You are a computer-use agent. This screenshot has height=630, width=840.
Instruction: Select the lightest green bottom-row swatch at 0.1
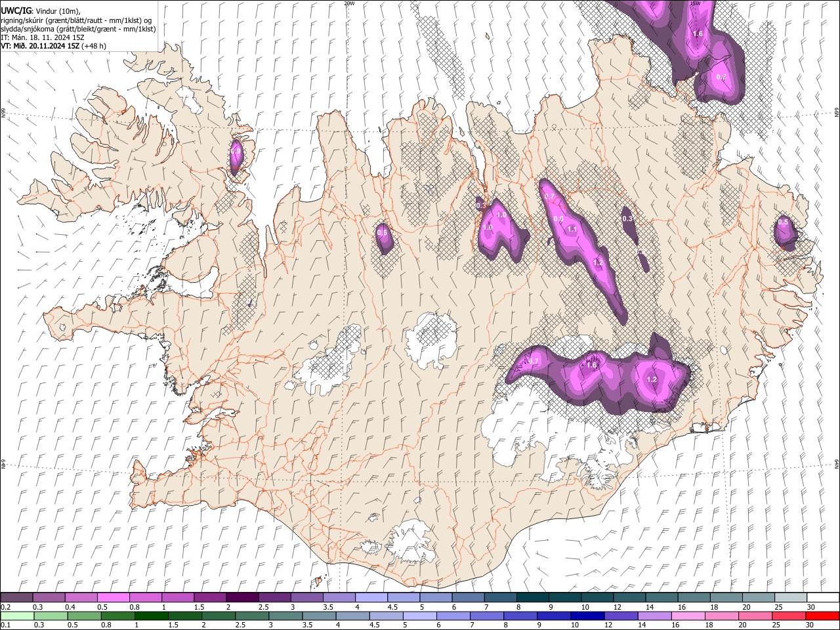(17, 616)
